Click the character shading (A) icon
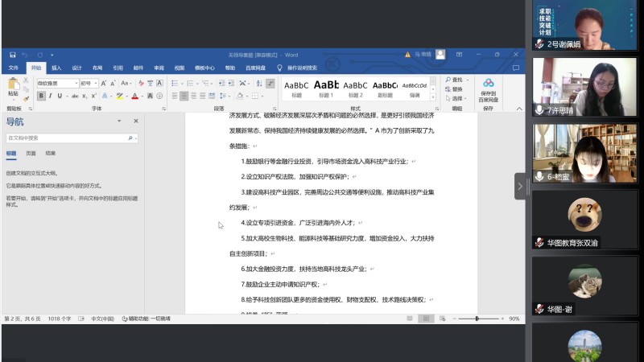The height and width of the screenshot is (362, 644). (151, 96)
